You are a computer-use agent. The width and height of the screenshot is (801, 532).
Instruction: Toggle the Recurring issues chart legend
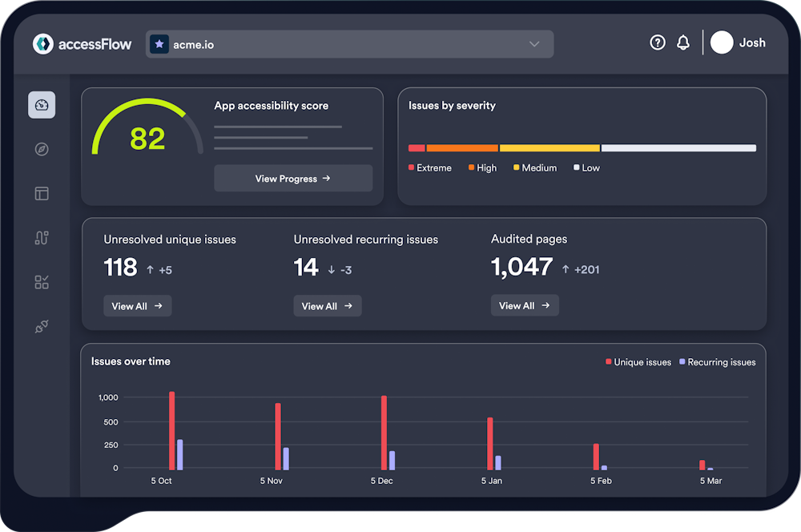718,362
